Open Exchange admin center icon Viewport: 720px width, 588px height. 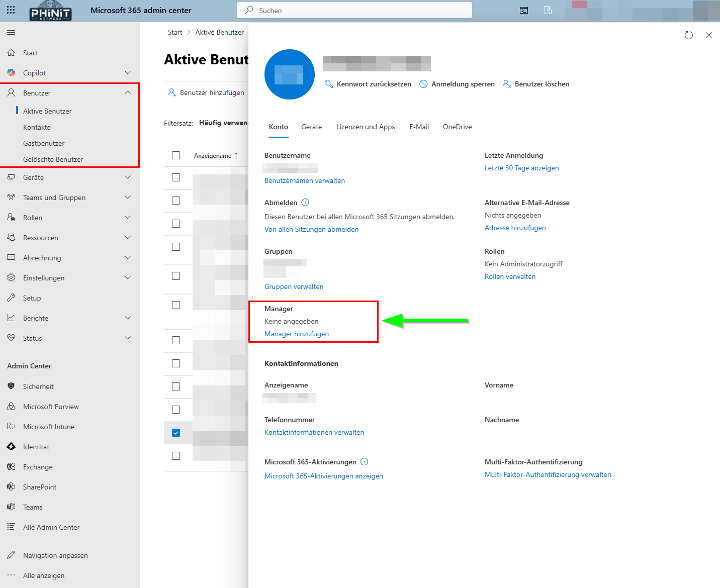pos(12,466)
